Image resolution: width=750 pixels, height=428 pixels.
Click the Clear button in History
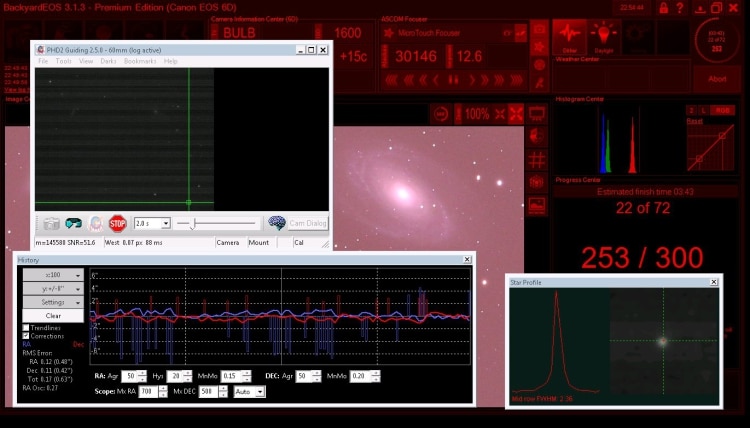(x=53, y=316)
